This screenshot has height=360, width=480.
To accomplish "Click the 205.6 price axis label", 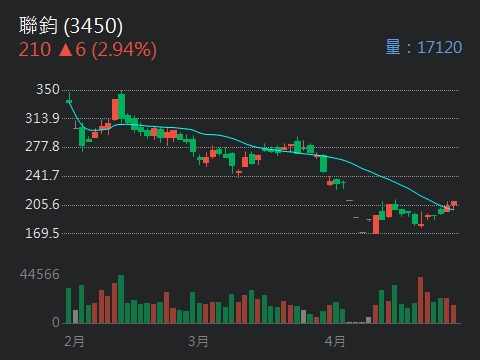I will tap(43, 204).
